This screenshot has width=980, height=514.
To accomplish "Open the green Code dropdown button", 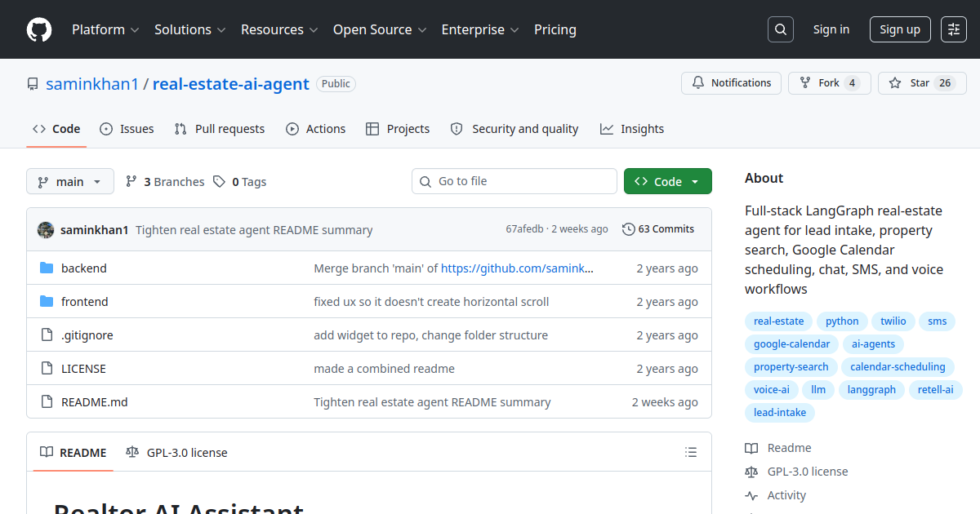I will point(668,181).
